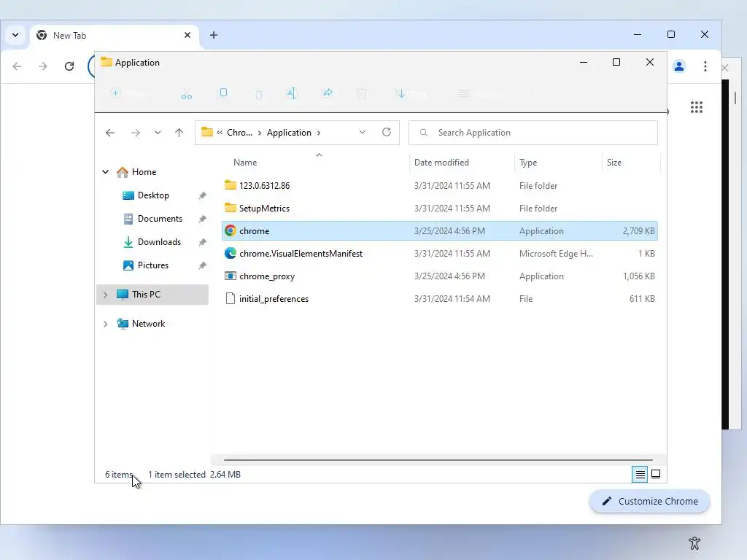Select Home in the navigation pane

pyautogui.click(x=144, y=172)
